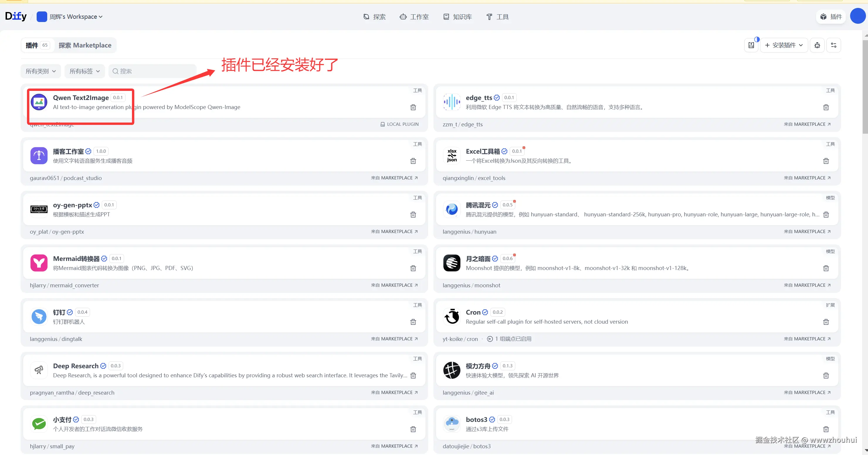The image size is (868, 455).
Task: Delete the 月之暗面 plugin
Action: tap(826, 268)
